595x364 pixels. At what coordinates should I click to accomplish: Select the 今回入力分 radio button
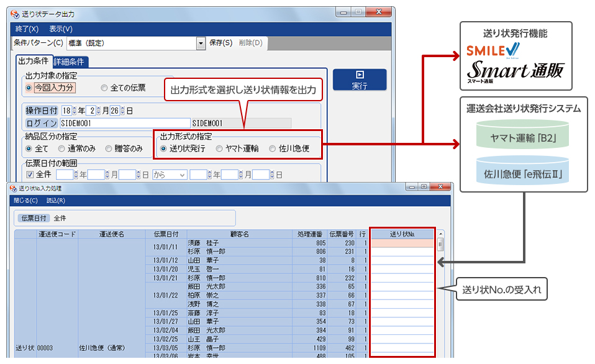click(x=29, y=88)
